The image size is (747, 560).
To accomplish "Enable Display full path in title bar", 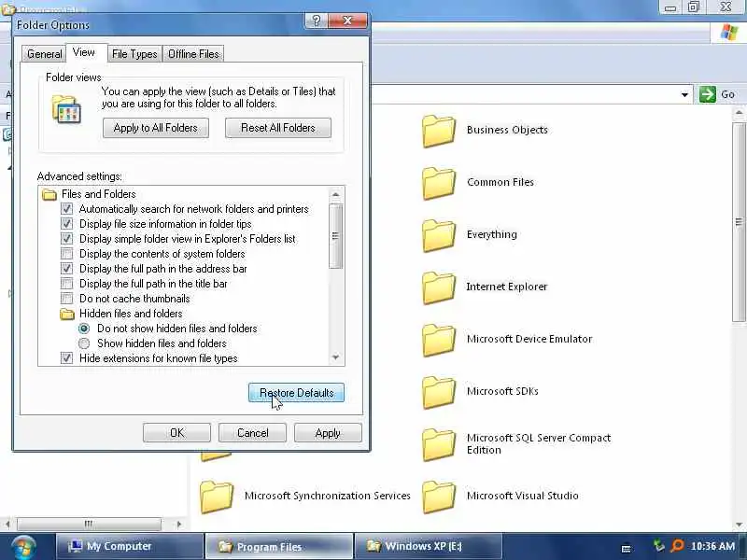I will tap(66, 284).
